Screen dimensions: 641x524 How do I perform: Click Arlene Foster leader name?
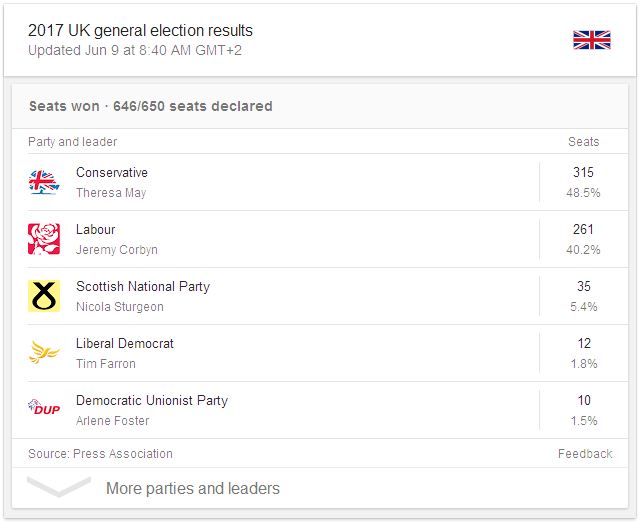(113, 421)
